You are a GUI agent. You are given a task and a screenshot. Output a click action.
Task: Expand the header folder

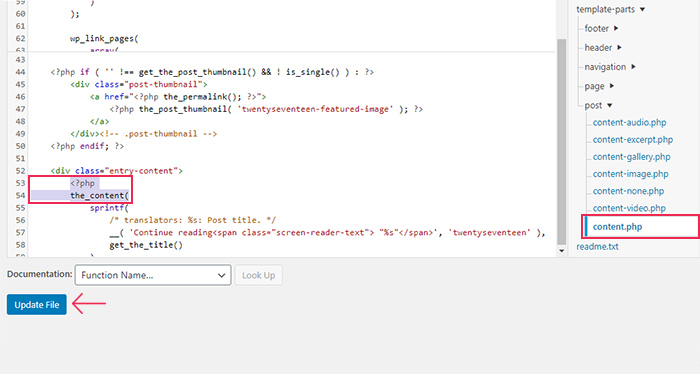tap(603, 48)
